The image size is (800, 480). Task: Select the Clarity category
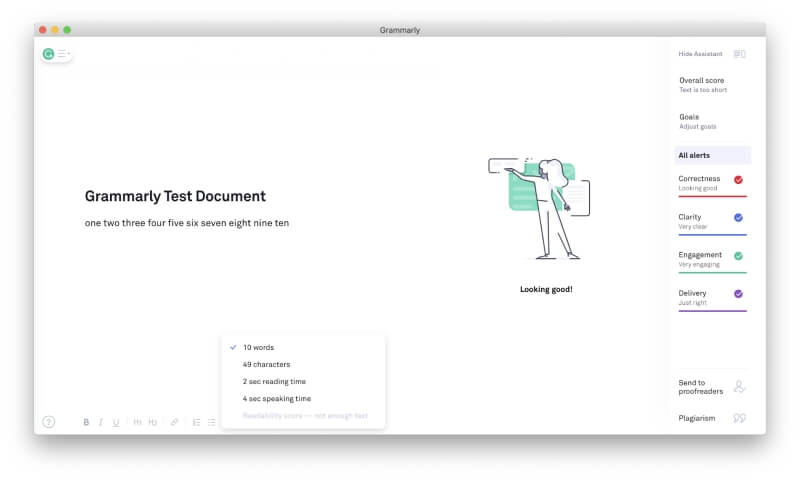[x=713, y=222]
